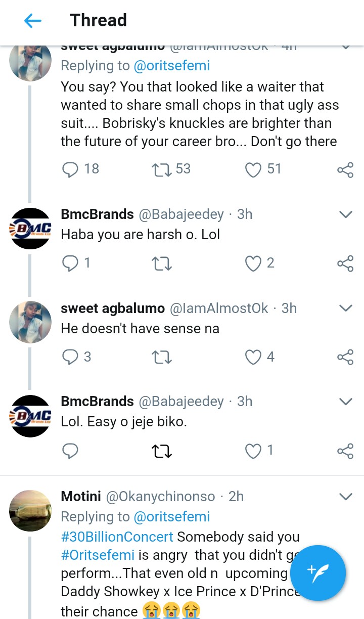Viewport: 364px width, 619px height.
Task: Open options chevron on "Haba you are harsh" tweet
Action: click(345, 215)
